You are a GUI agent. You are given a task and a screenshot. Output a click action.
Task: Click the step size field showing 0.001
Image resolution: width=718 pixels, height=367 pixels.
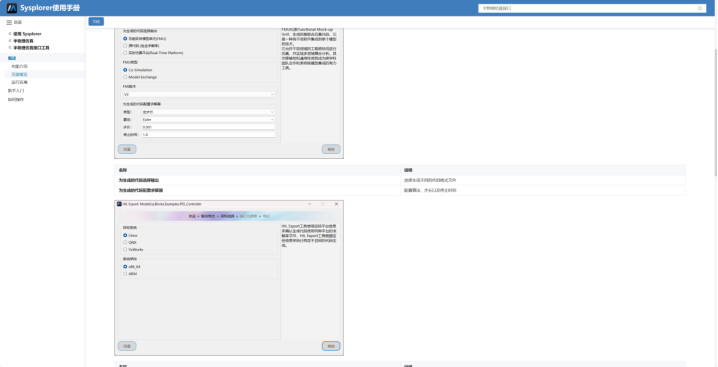[x=208, y=127]
